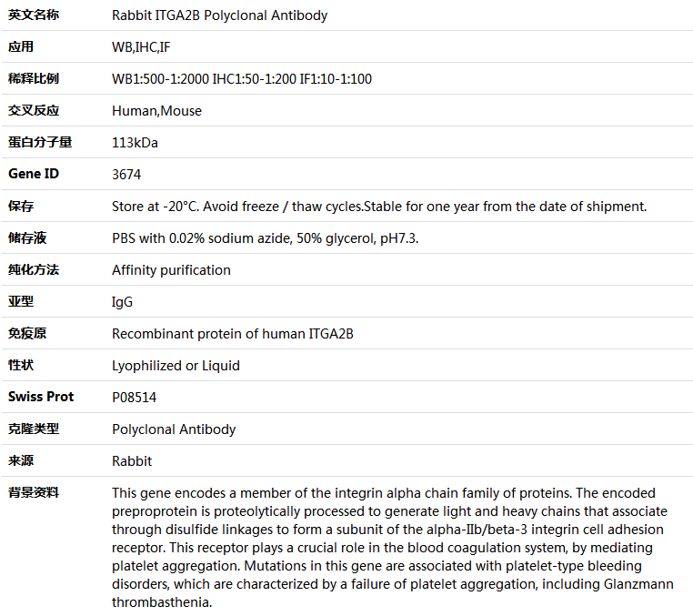Screen dimensions: 693x616
Task: Click the 英文名称 row label
Action: (x=34, y=15)
